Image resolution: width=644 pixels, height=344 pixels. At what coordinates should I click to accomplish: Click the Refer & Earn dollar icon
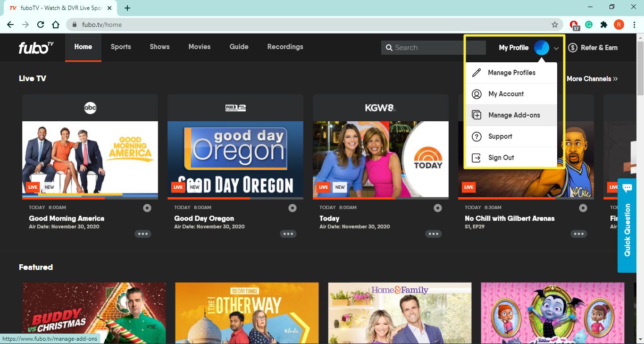[x=573, y=48]
